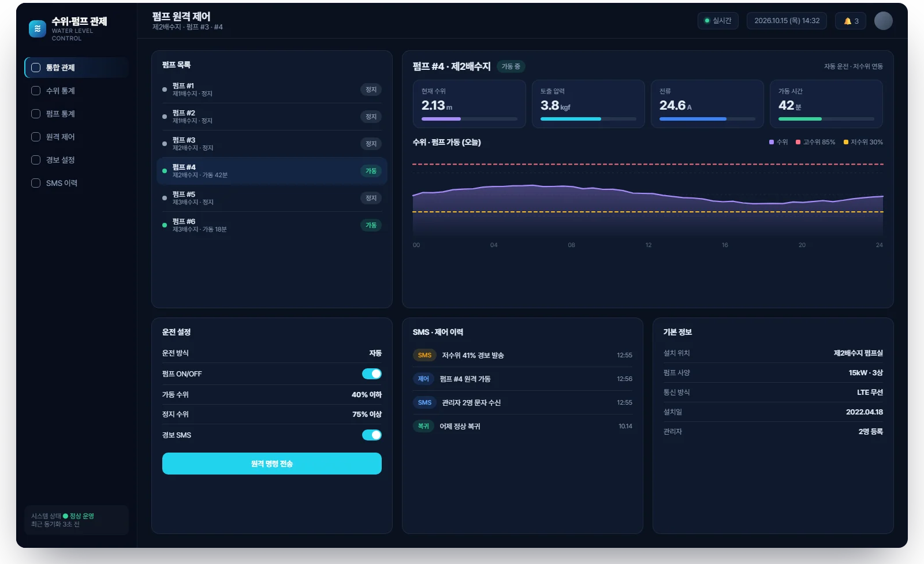Screen dimensions: 924x564
Task: Click the 저수위 30% legend item
Action: coord(863,142)
